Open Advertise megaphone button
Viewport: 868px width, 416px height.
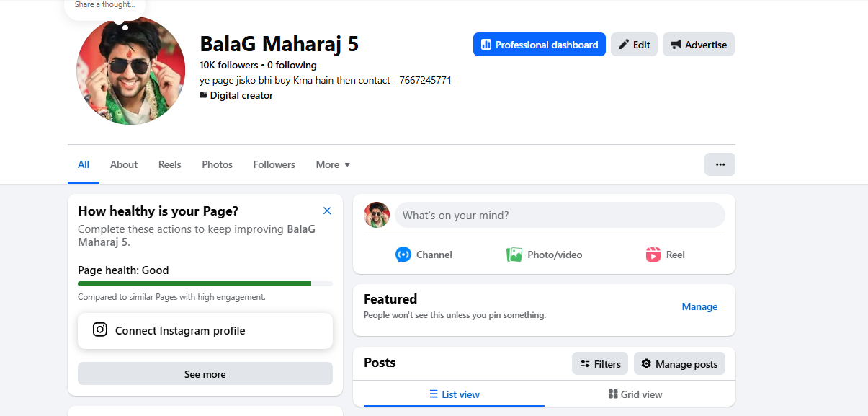pos(699,45)
